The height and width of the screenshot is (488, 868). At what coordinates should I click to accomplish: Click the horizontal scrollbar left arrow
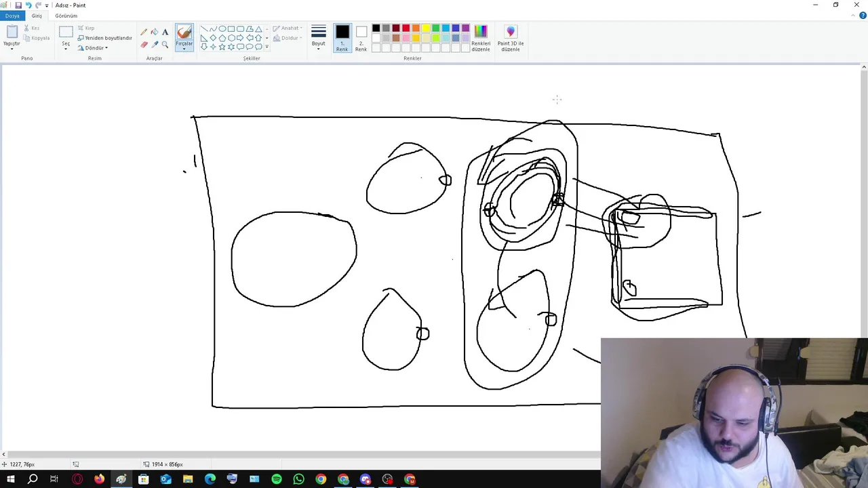click(3, 455)
